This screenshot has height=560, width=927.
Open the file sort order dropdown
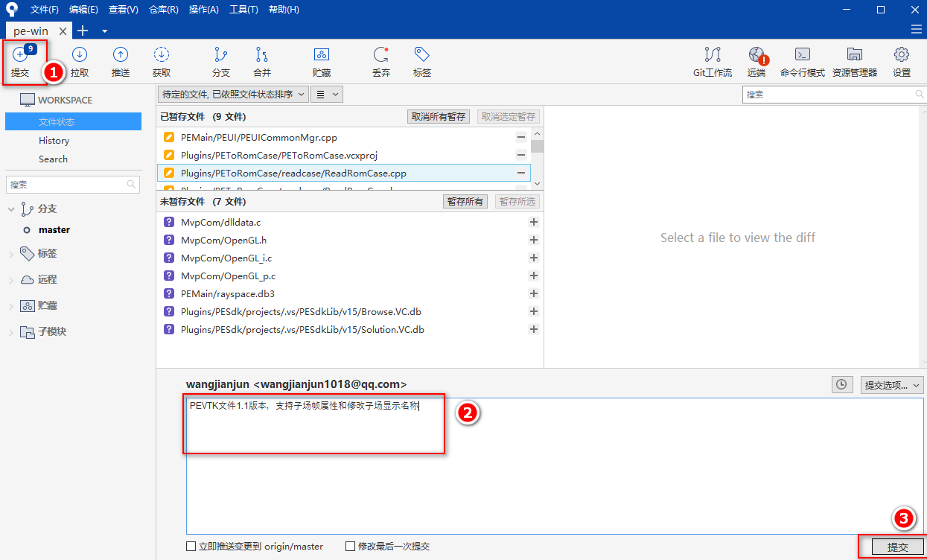[x=233, y=95]
